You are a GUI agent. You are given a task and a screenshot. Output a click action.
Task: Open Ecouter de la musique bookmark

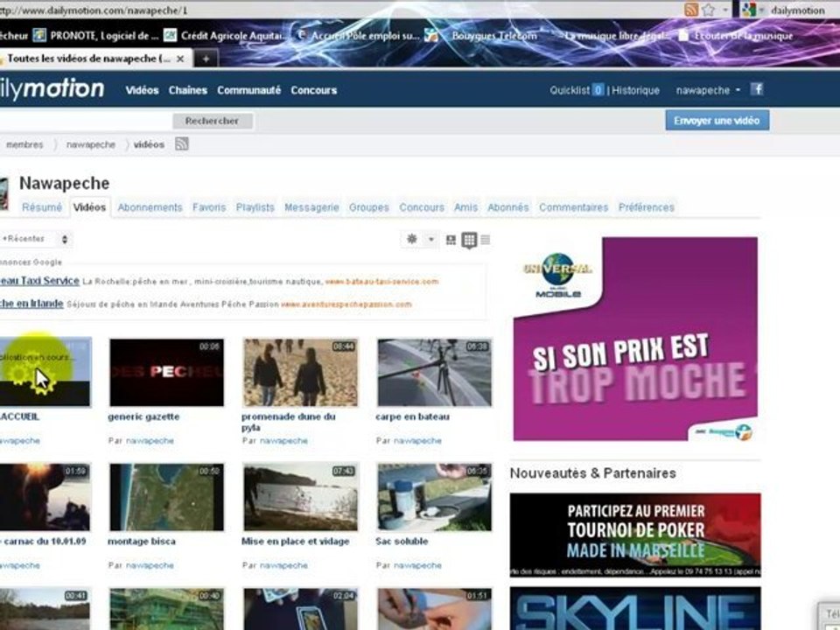[736, 36]
